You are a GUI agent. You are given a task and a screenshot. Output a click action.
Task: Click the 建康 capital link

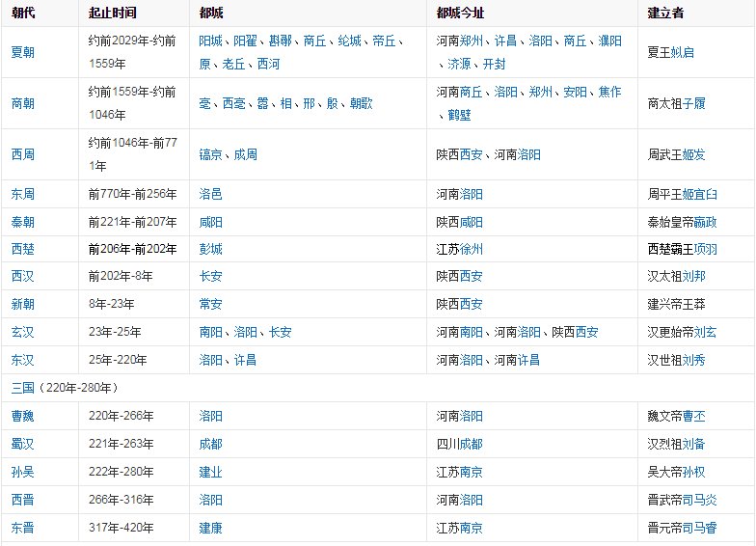tap(210, 528)
